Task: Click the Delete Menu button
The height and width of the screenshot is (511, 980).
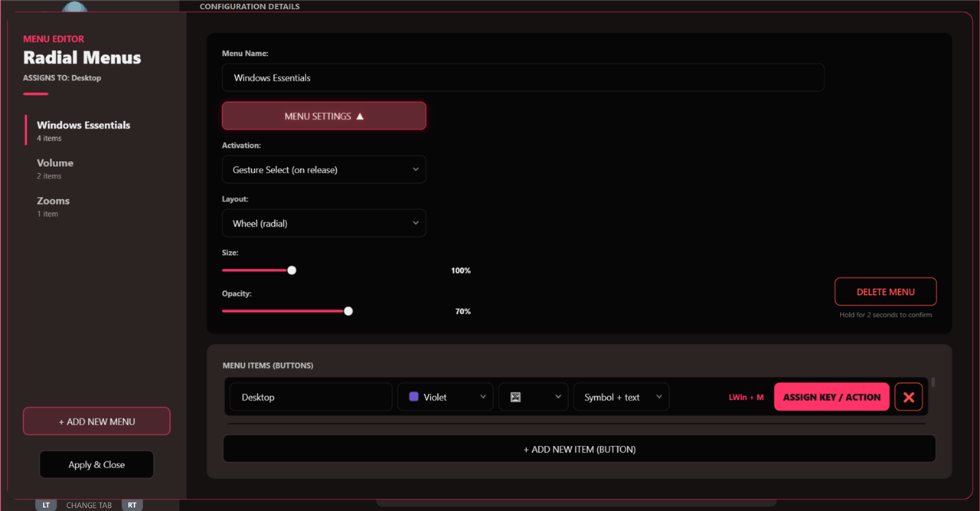Action: pyautogui.click(x=886, y=292)
